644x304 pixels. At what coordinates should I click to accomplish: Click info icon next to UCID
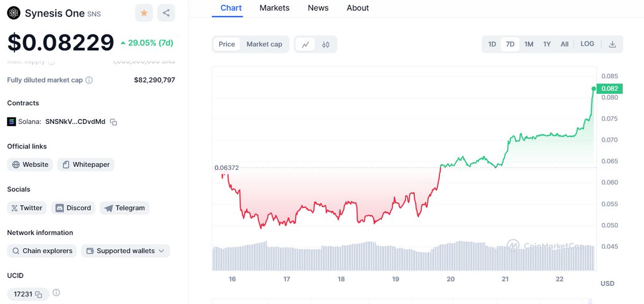[x=56, y=293]
